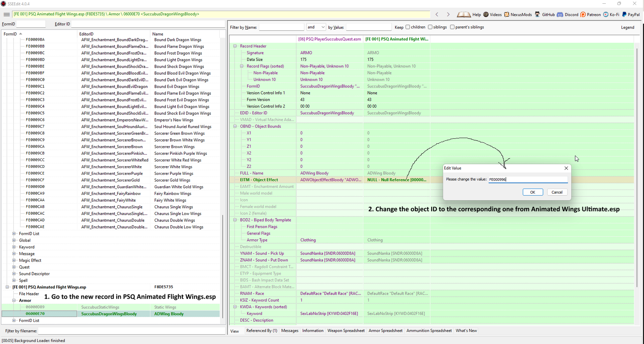The height and width of the screenshot is (344, 644).
Task: Collapse OBND - Object Bounds node
Action: click(x=235, y=126)
